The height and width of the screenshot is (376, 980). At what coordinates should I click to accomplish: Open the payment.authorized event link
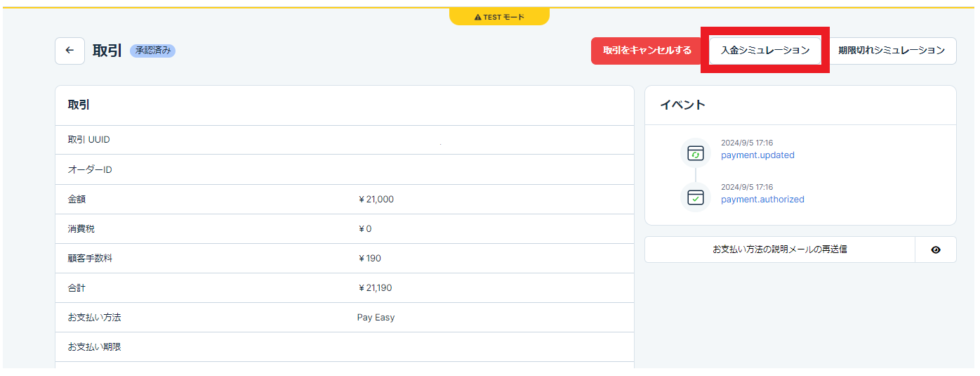pyautogui.click(x=762, y=199)
